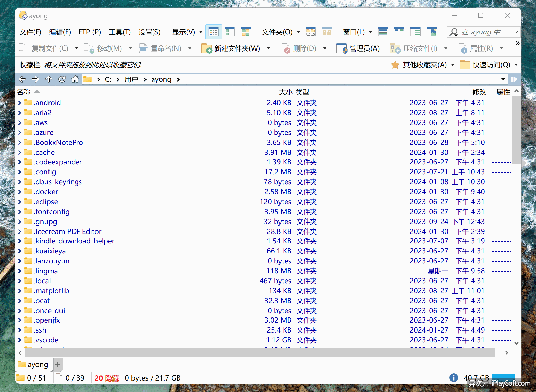
Task: Click the 新建文件夹(W) button
Action: click(x=231, y=48)
